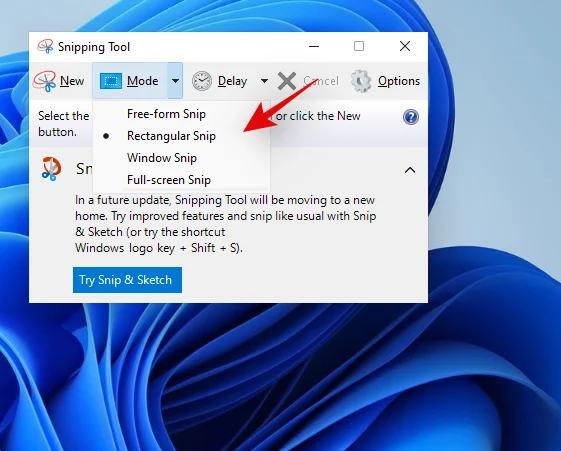The width and height of the screenshot is (561, 451).
Task: Minimize the Snipping Tool window
Action: click(314, 46)
